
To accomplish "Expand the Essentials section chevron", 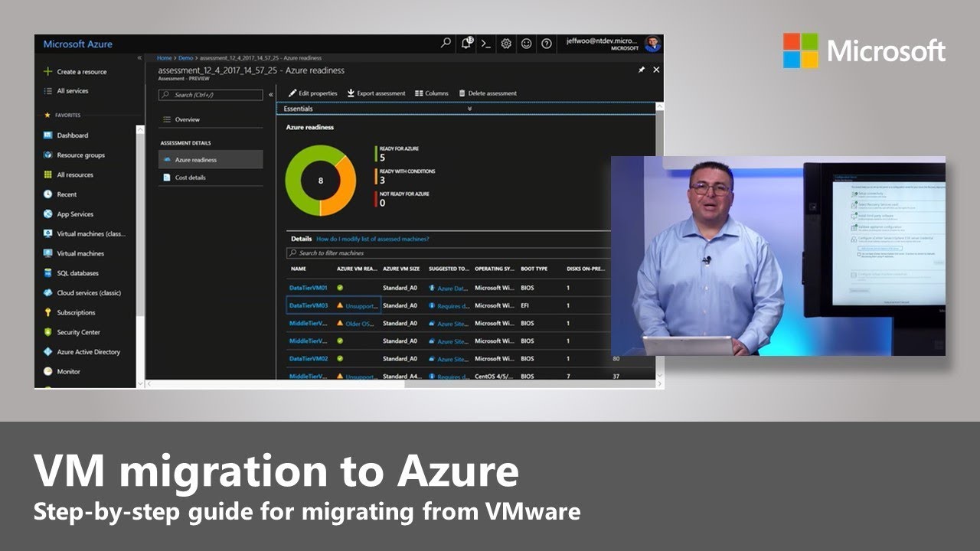I will 469,109.
